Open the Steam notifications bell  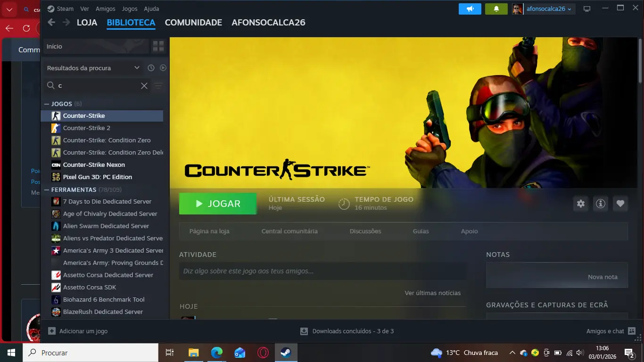[496, 9]
